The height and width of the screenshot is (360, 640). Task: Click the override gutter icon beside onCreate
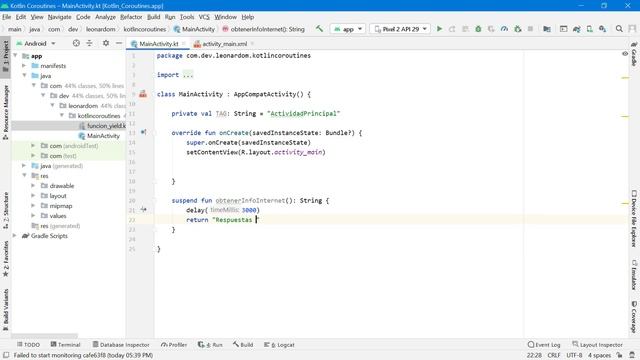[143, 132]
